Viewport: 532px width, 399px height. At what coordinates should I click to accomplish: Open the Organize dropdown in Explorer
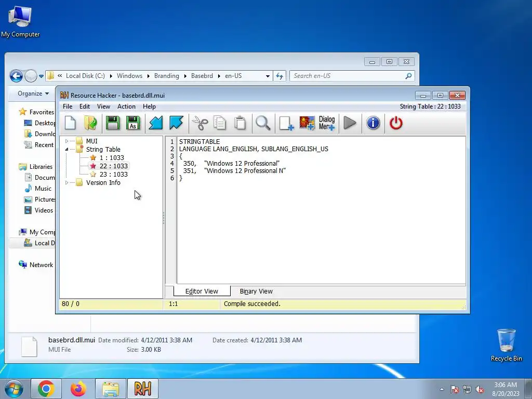[33, 94]
